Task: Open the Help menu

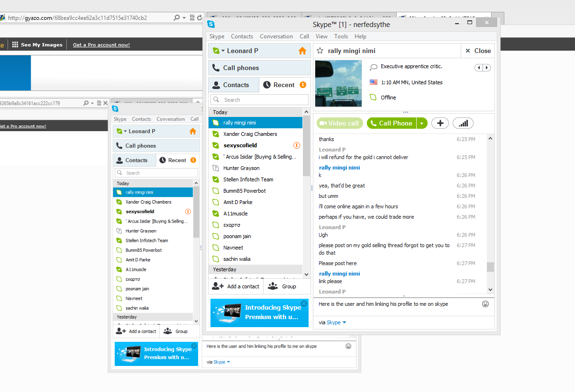Action: [x=360, y=36]
